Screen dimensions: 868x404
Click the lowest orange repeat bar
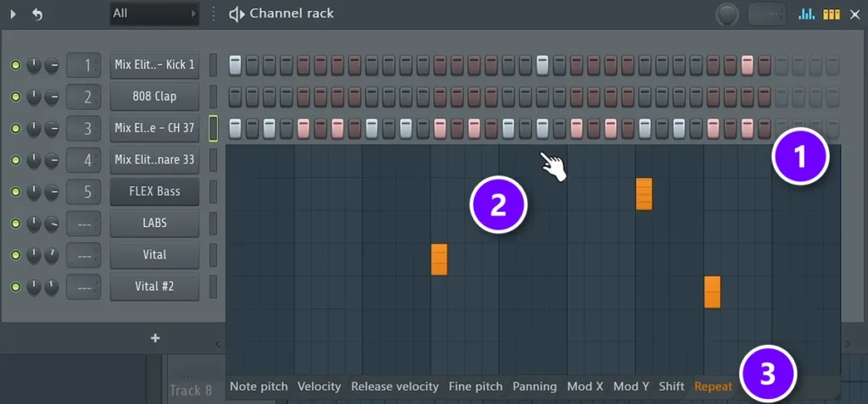[x=712, y=291]
